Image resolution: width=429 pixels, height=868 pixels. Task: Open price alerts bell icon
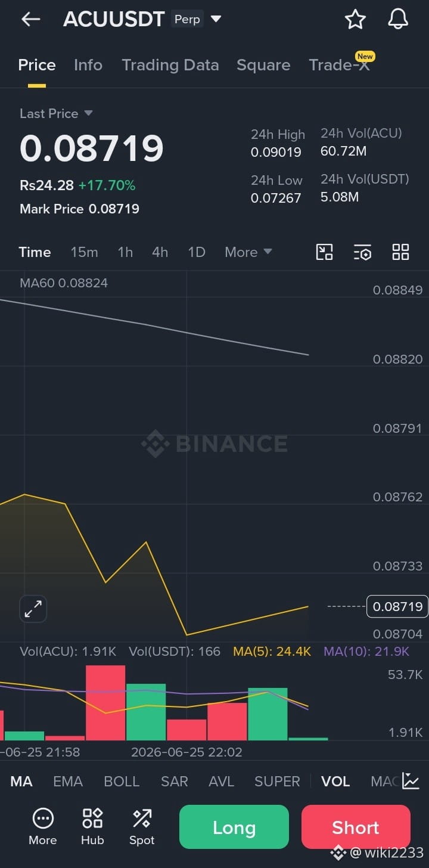click(x=398, y=20)
